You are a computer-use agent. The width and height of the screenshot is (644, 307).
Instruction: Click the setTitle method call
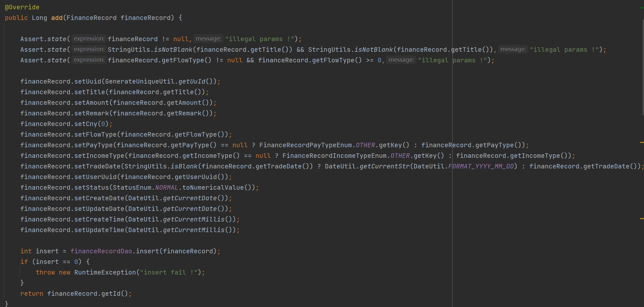pos(90,92)
